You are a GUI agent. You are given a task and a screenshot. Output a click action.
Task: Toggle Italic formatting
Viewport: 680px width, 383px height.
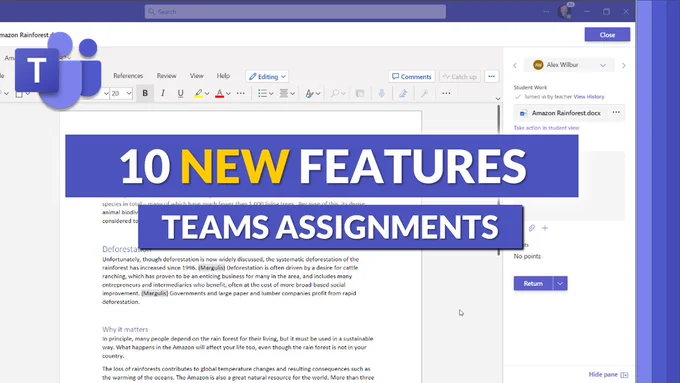coord(163,93)
